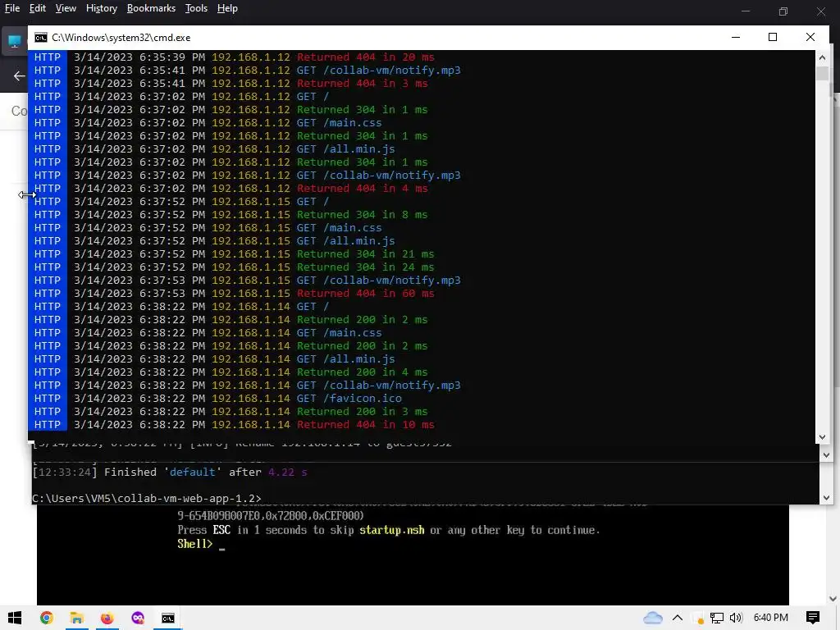The image size is (840, 630).
Task: Restore down the Firefox window
Action: pos(783,11)
